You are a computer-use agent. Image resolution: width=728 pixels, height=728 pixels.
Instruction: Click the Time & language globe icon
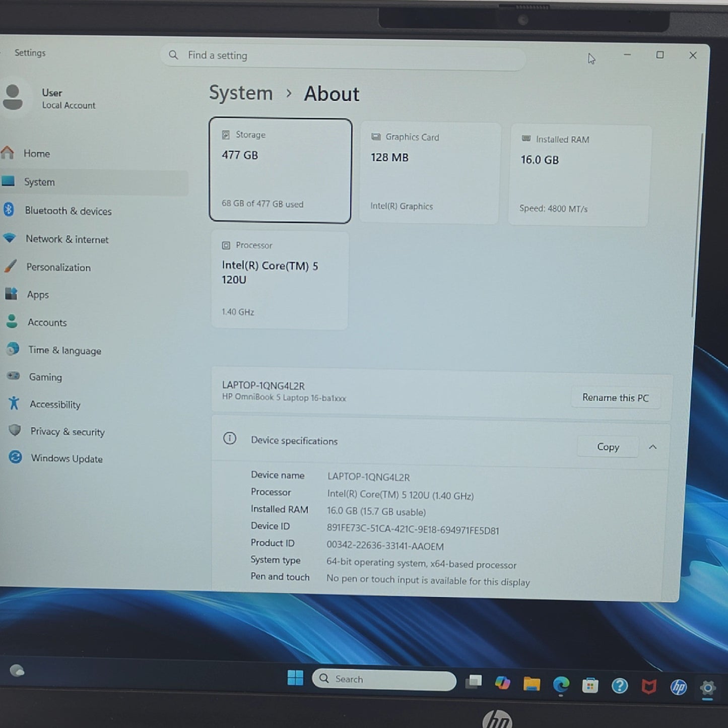tap(13, 348)
